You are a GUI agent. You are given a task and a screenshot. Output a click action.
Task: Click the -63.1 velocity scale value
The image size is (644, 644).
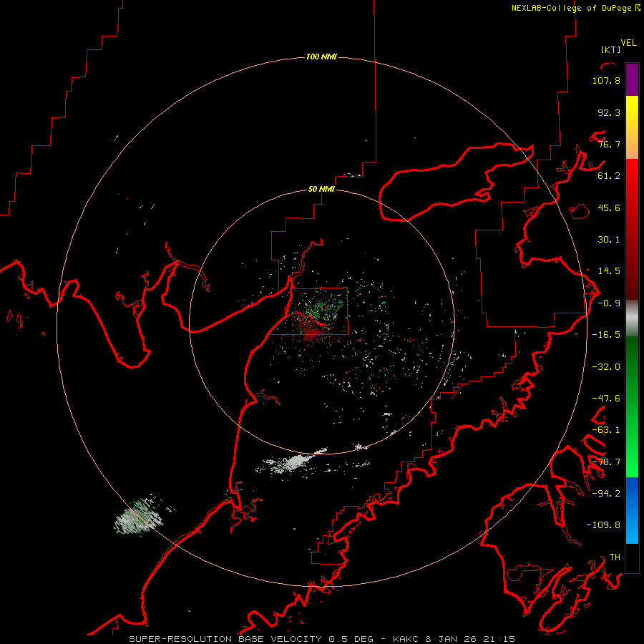(x=606, y=430)
